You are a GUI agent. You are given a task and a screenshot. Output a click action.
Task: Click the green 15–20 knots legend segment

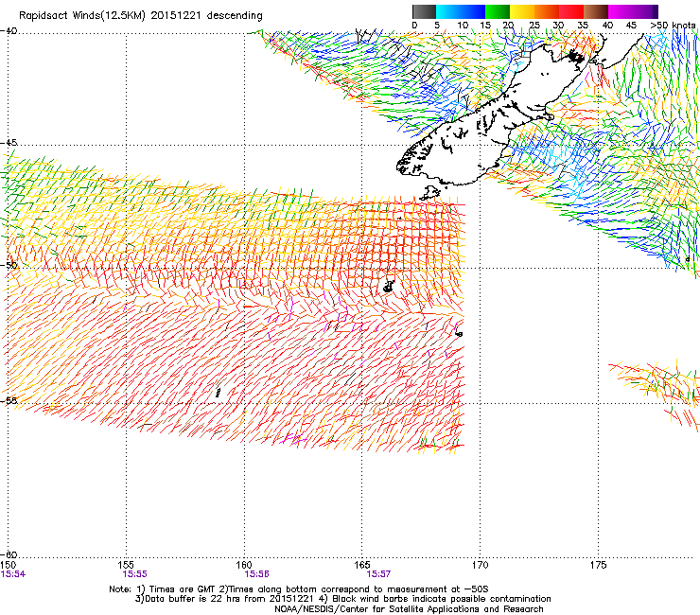point(498,11)
